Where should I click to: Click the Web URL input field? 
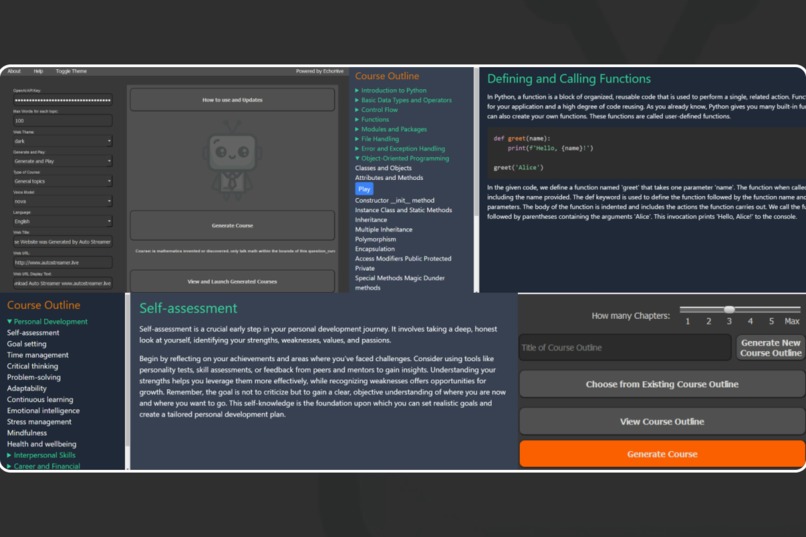[x=63, y=262]
